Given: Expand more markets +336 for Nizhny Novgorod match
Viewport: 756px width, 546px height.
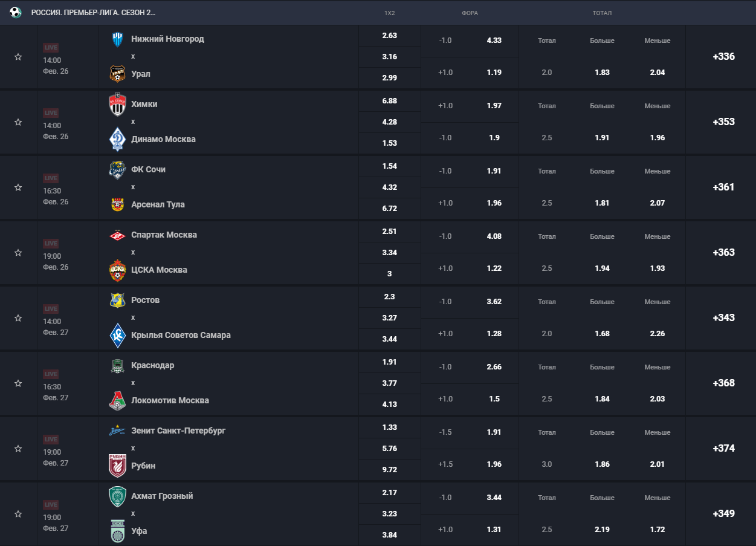Looking at the screenshot, I should point(723,57).
